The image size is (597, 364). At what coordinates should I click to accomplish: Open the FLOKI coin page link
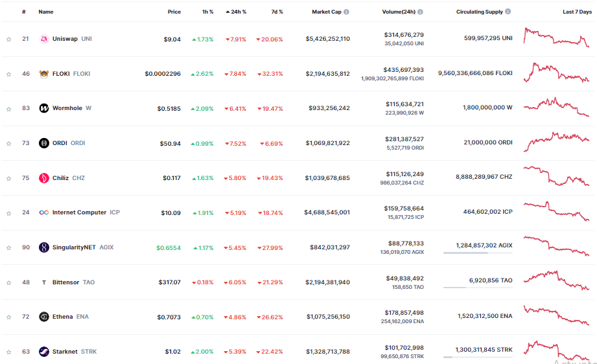pos(71,74)
